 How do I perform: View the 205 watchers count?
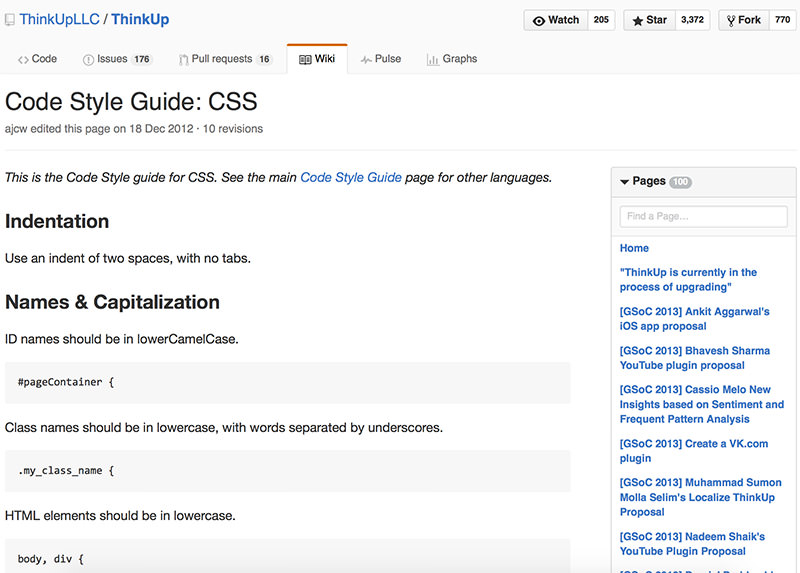click(601, 20)
